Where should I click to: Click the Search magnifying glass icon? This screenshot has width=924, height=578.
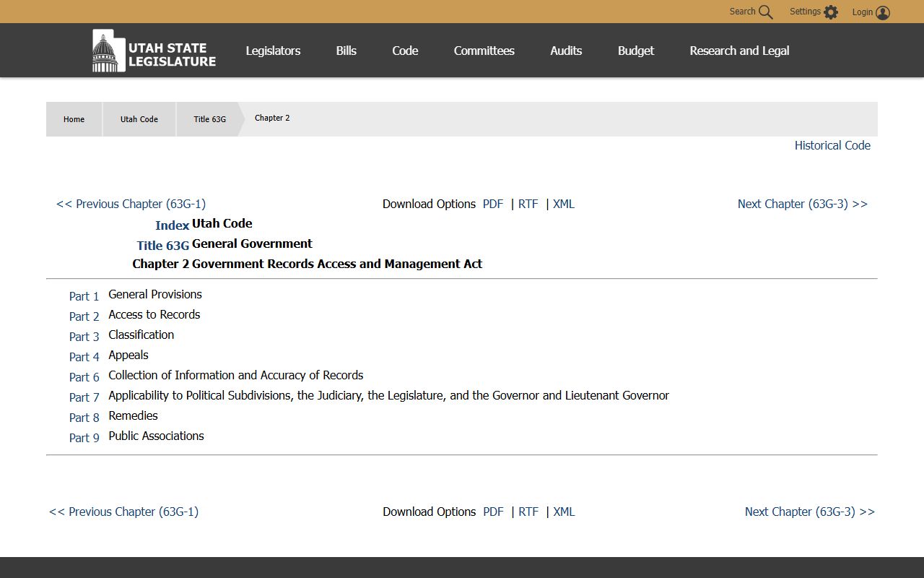click(x=765, y=12)
